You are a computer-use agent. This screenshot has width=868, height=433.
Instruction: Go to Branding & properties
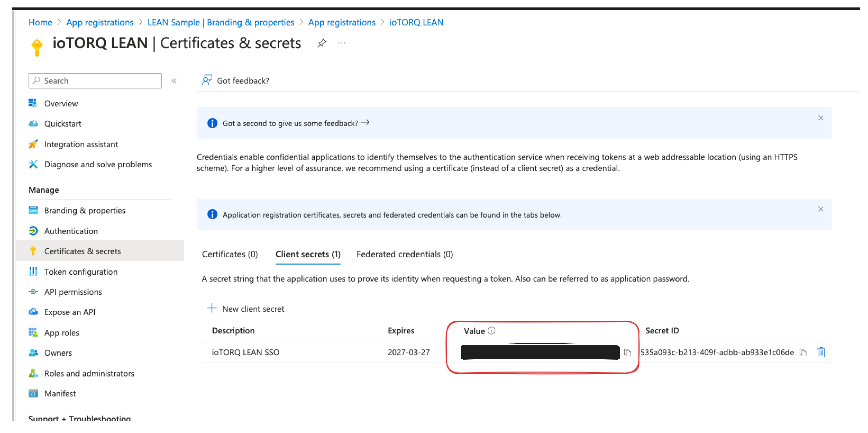click(x=85, y=211)
